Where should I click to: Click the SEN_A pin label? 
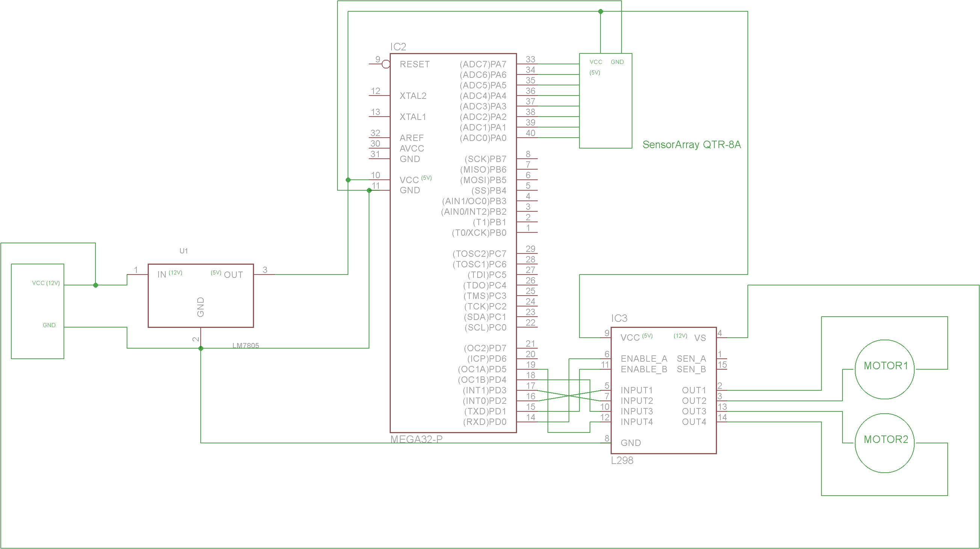692,359
